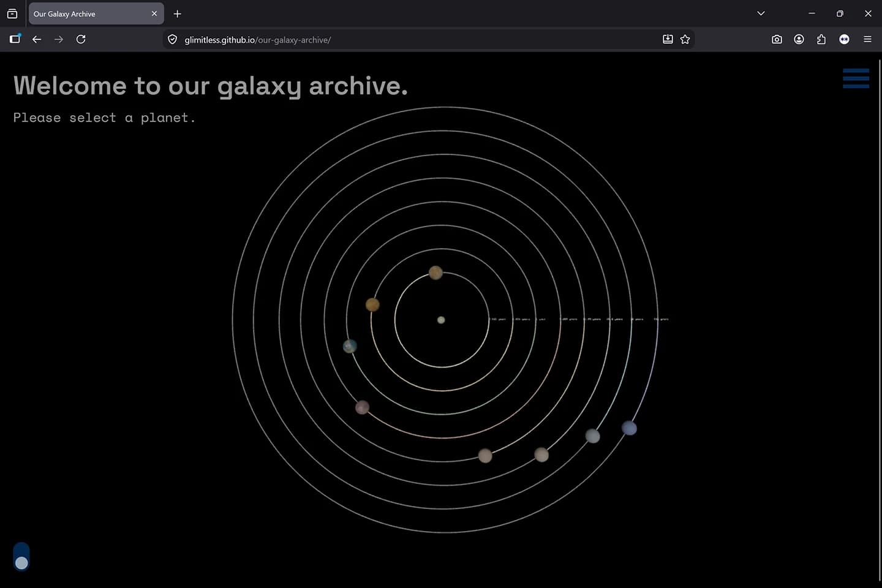Go back to the previous page

click(37, 39)
